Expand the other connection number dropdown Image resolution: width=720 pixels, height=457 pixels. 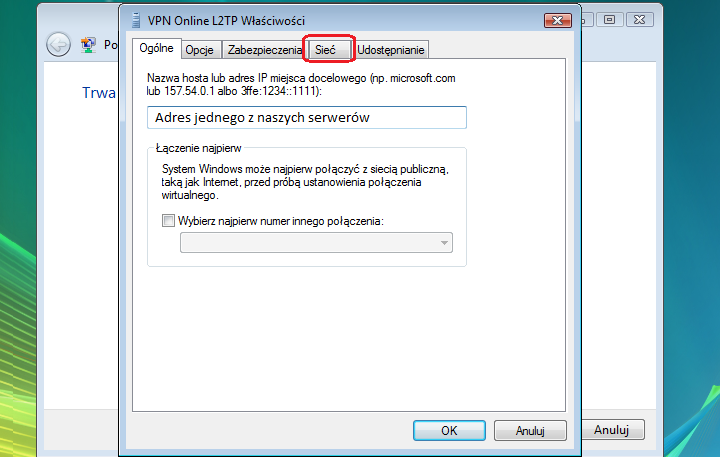(x=316, y=243)
